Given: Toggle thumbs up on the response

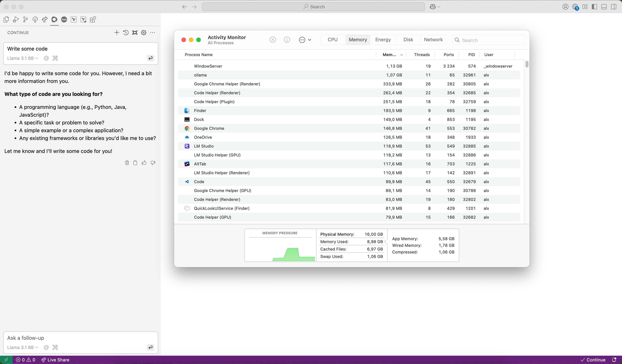Looking at the screenshot, I should pos(144,163).
